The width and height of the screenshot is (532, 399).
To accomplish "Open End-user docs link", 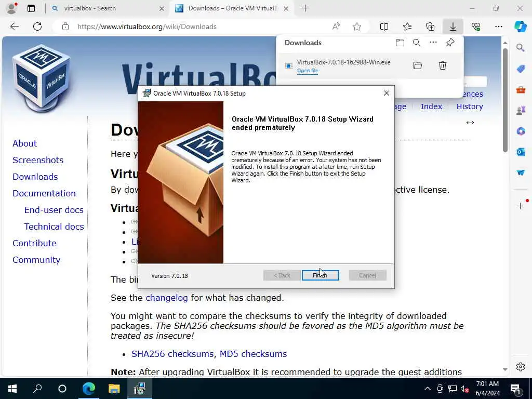I will [54, 210].
